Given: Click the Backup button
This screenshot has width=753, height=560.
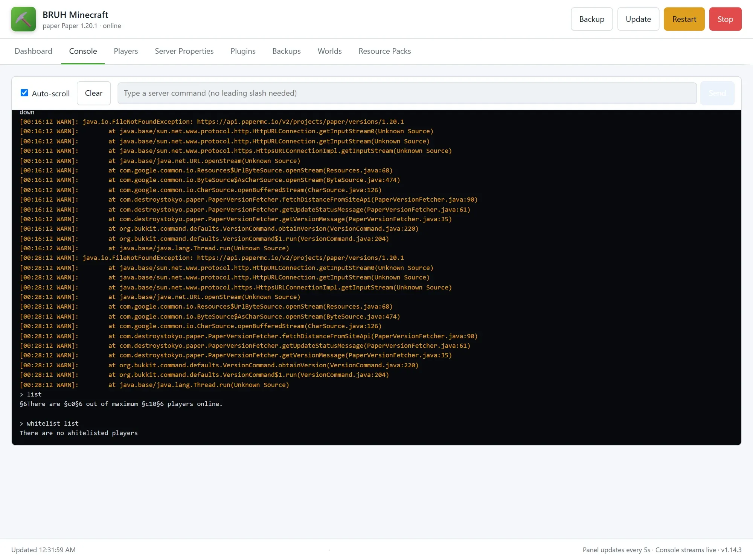Looking at the screenshot, I should coord(591,19).
